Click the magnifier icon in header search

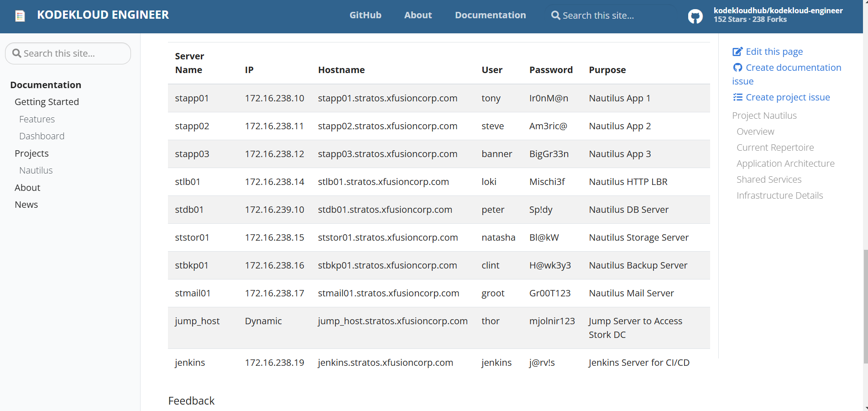point(555,16)
